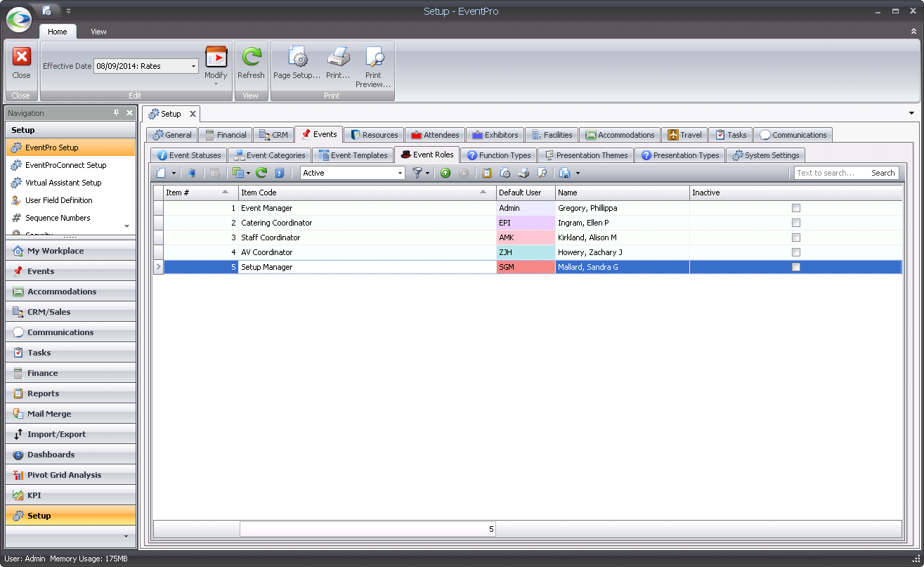Viewport: 924px width, 567px height.
Task: Click the clipboard icon in grid toolbar
Action: [487, 173]
